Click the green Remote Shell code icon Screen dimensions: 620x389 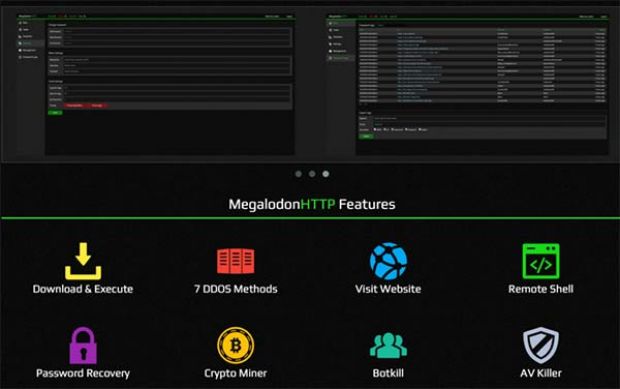coord(541,261)
